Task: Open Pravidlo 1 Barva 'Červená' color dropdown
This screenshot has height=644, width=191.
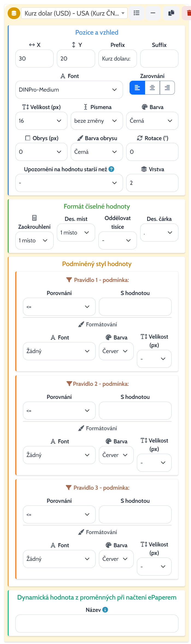Action: point(116,351)
